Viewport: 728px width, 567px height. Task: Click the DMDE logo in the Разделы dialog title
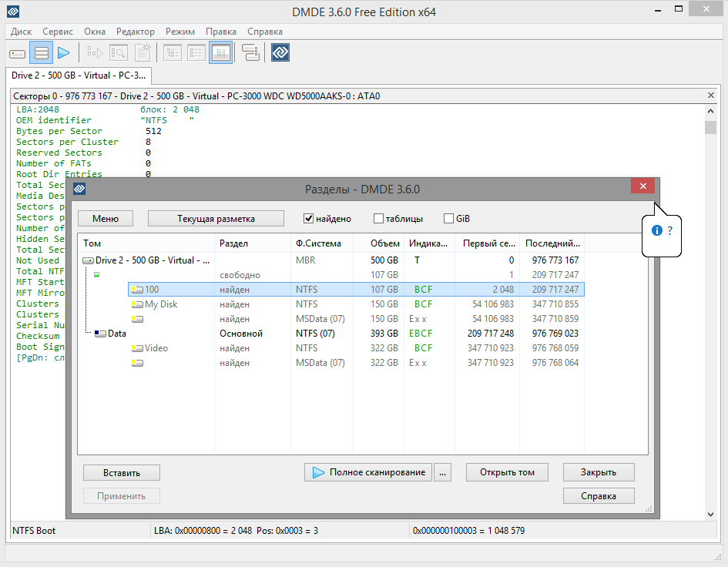(x=79, y=189)
